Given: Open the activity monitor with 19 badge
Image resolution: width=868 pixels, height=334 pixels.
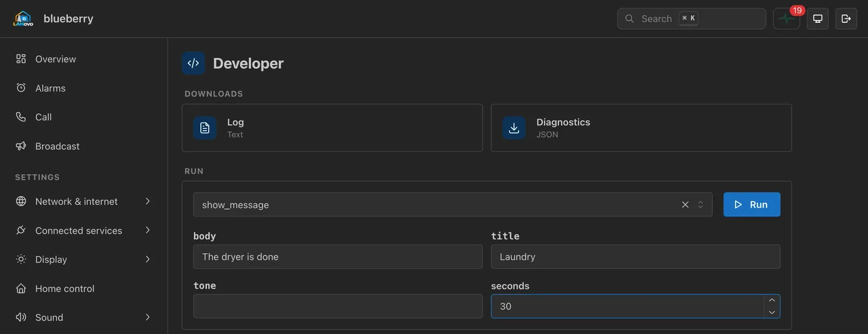Looking at the screenshot, I should point(786,18).
